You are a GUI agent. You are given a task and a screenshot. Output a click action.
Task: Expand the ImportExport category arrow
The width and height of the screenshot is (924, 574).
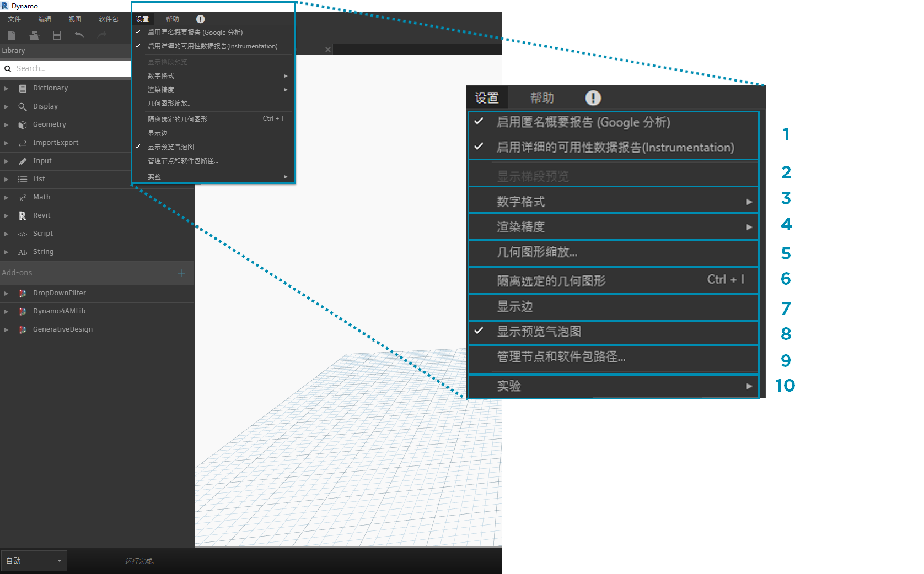tap(6, 143)
